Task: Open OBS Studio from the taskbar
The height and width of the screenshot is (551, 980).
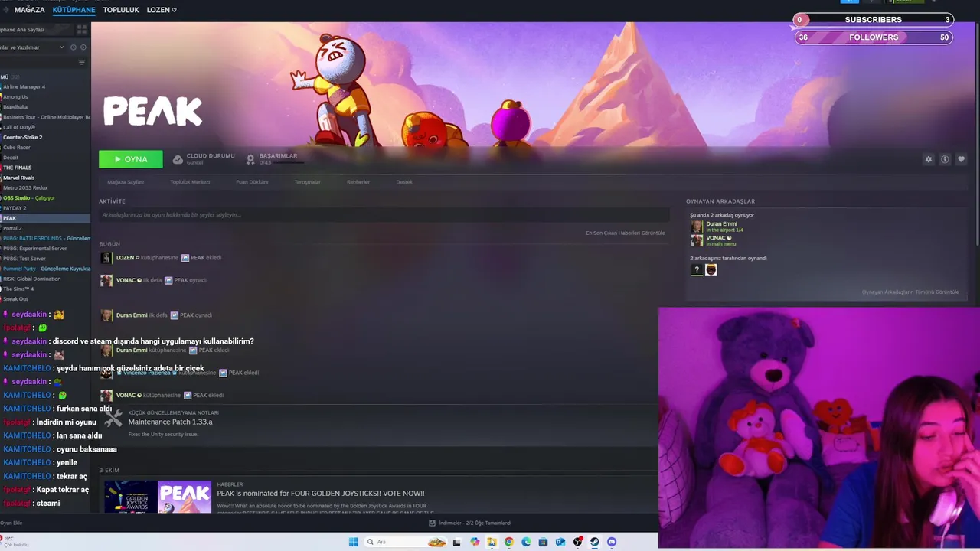Action: pyautogui.click(x=578, y=542)
